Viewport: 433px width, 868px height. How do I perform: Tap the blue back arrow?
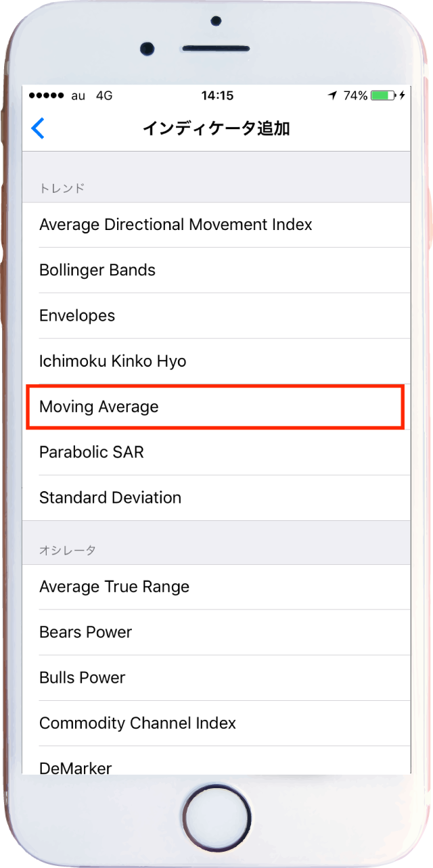pos(39,128)
